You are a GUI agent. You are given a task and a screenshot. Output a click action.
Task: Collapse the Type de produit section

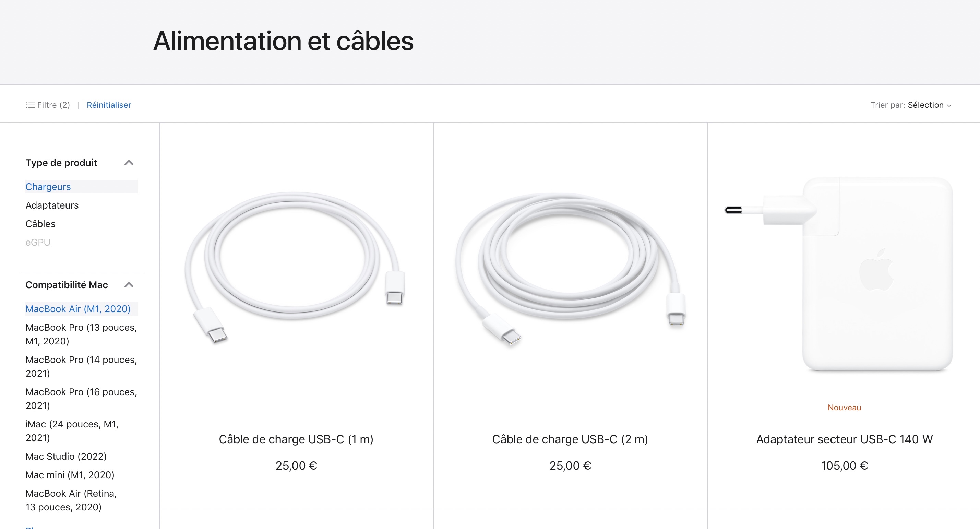129,163
